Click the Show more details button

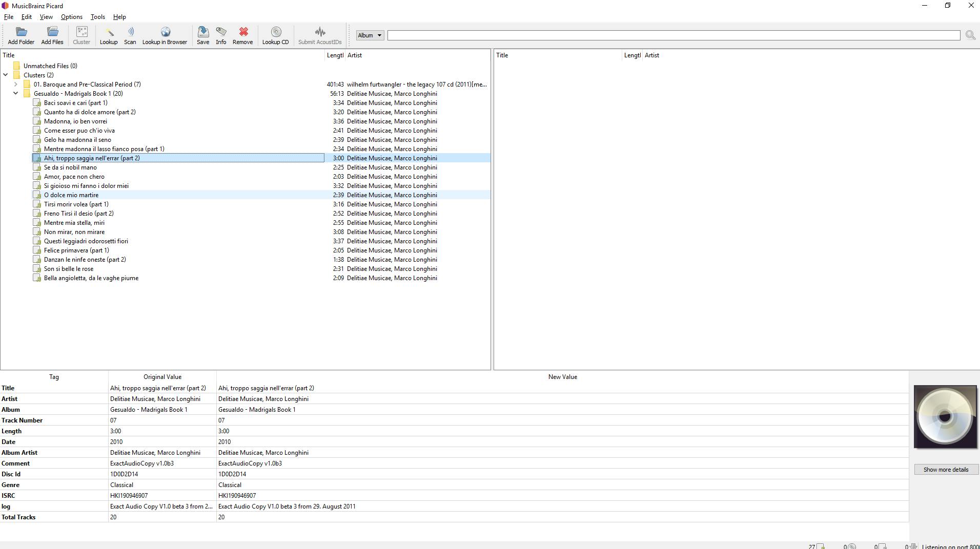tap(946, 470)
